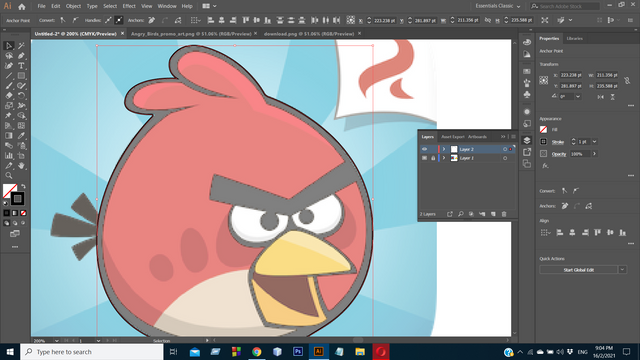Switch to the Artboards panel tab
Screen dimensions: 640x360
click(x=477, y=137)
